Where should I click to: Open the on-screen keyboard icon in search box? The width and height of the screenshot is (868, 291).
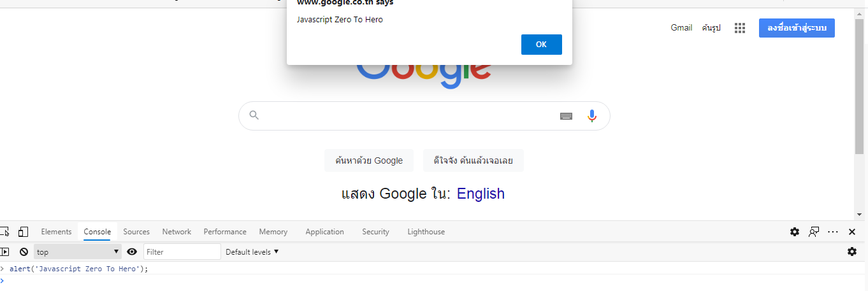click(x=566, y=116)
